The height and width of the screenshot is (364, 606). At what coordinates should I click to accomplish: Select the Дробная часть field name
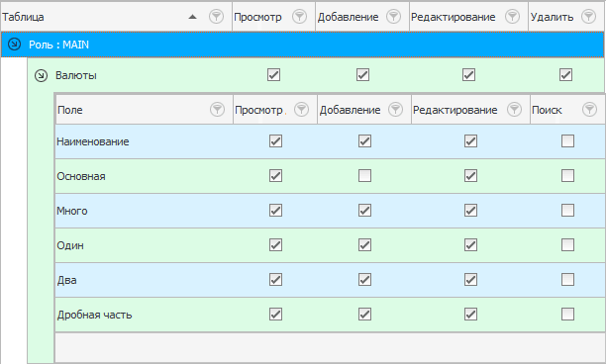pyautogui.click(x=95, y=315)
